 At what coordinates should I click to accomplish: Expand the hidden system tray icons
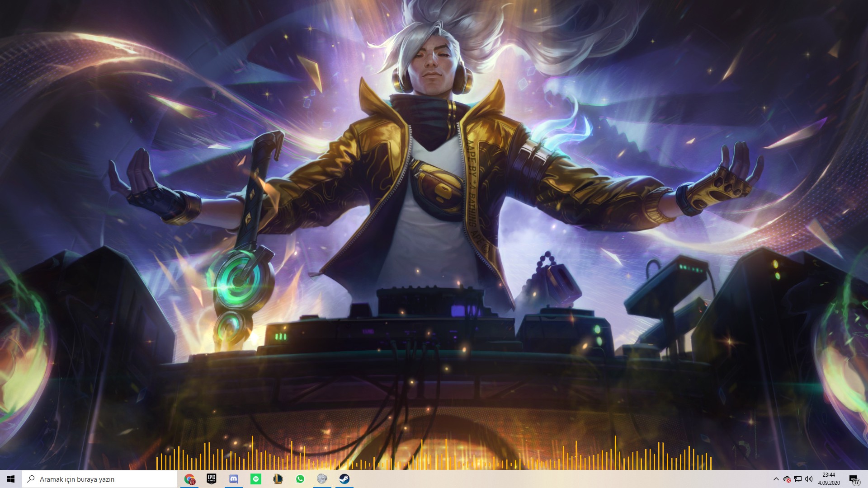click(776, 479)
